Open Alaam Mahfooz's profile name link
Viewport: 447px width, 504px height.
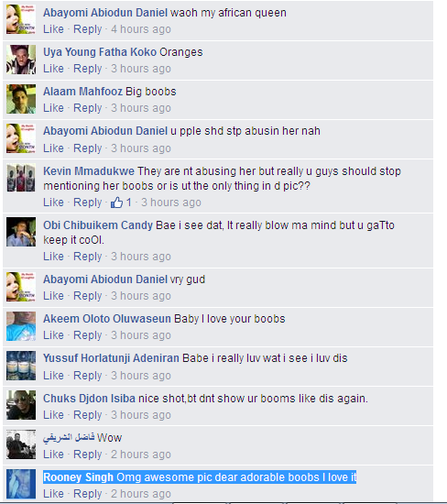coord(82,92)
